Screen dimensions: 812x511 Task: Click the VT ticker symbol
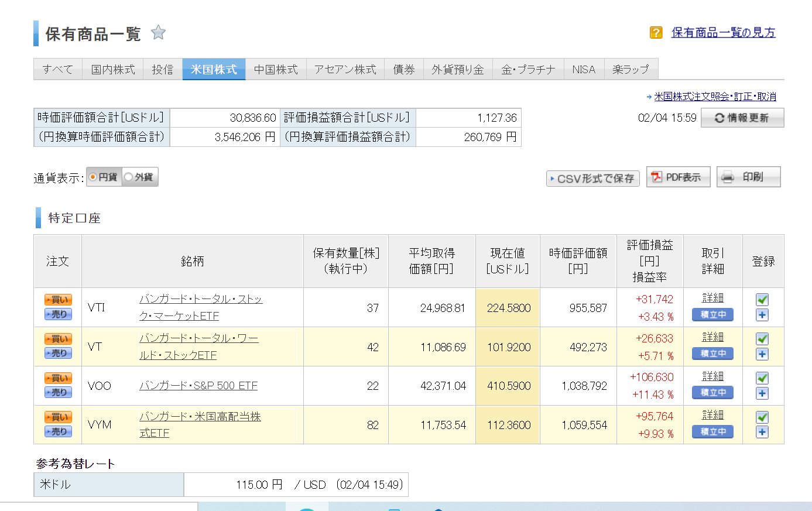pyautogui.click(x=95, y=347)
